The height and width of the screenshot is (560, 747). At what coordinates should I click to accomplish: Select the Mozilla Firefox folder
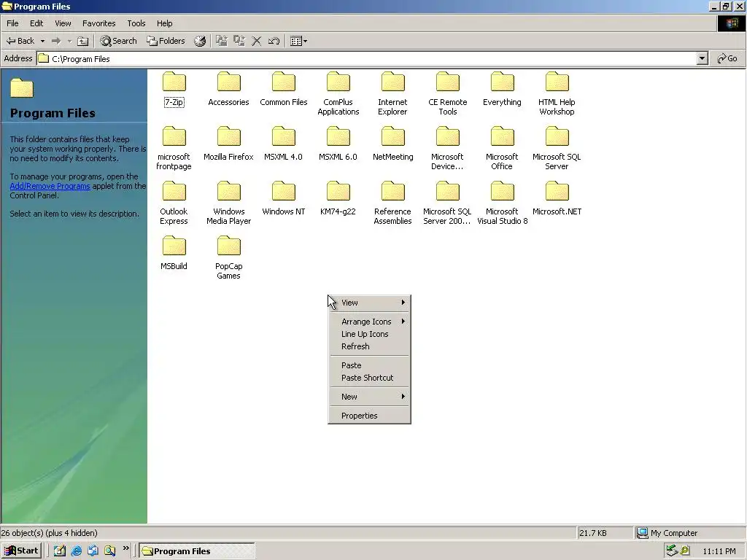pos(228,144)
